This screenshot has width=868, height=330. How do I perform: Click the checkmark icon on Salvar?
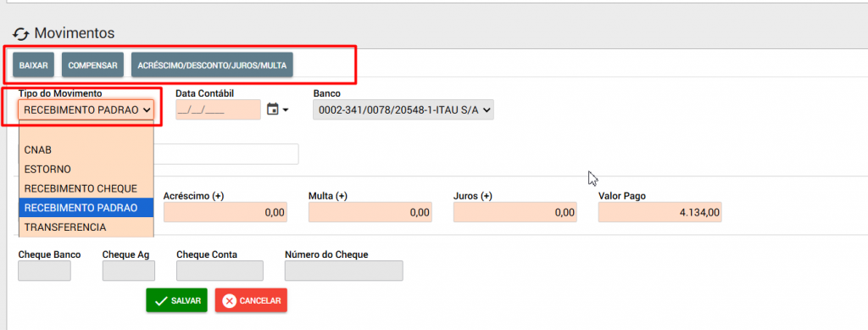pyautogui.click(x=161, y=300)
